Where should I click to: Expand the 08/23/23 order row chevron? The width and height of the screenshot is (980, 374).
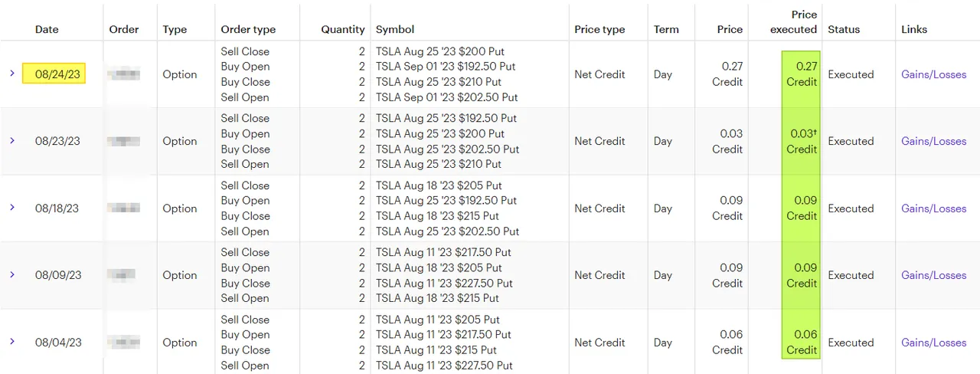pyautogui.click(x=12, y=141)
